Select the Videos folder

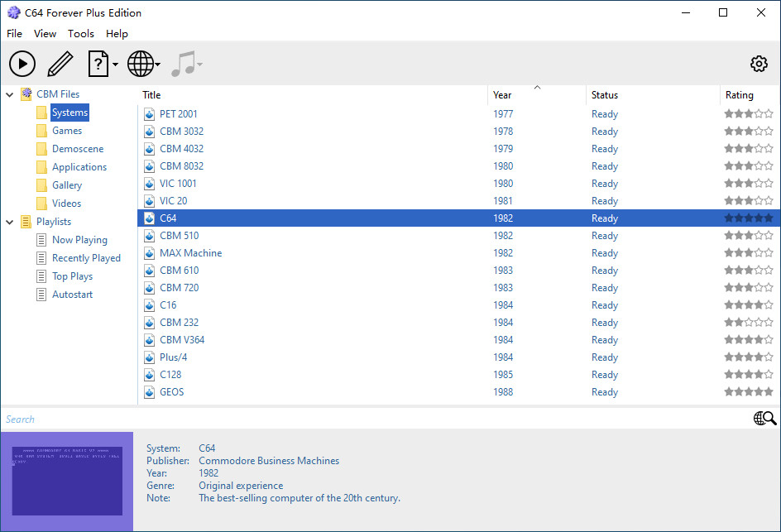click(66, 204)
